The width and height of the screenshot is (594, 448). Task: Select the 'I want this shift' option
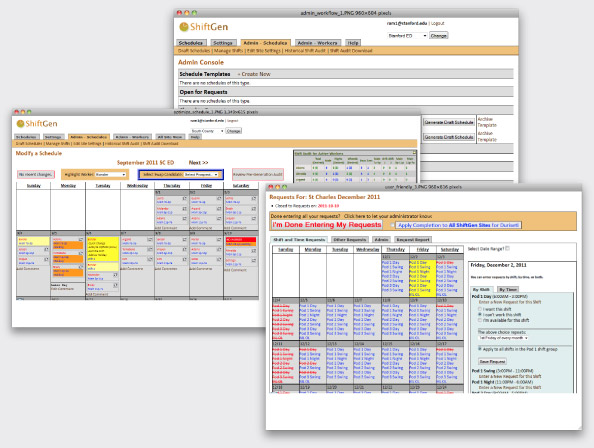480,309
